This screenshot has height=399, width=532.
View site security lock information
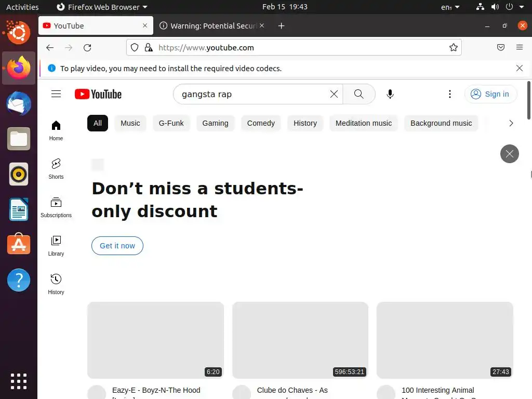tap(149, 47)
